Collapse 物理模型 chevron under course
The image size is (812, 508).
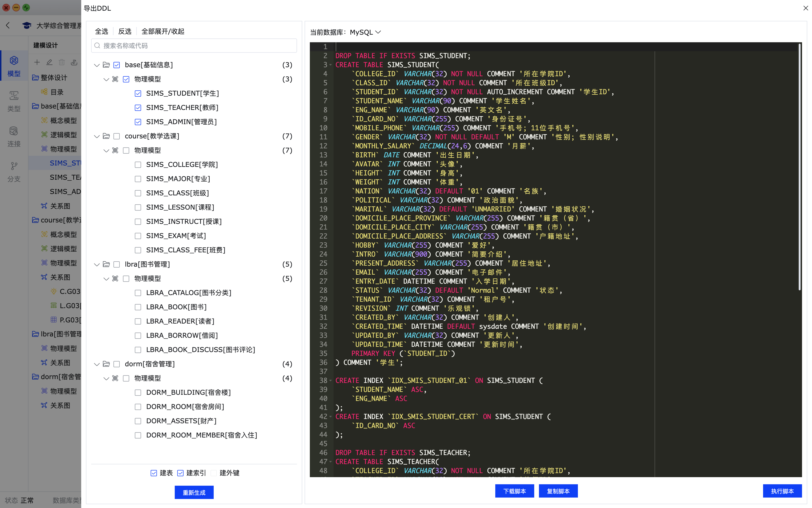(x=106, y=151)
